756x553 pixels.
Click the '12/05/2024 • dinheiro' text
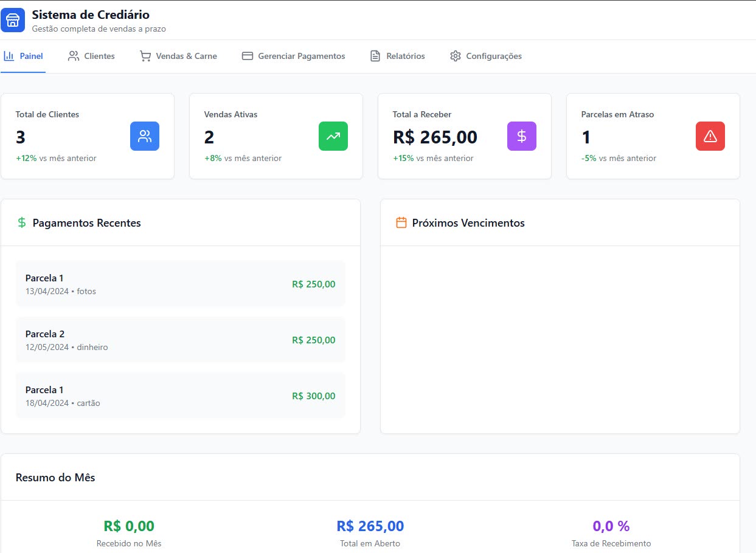(x=67, y=347)
